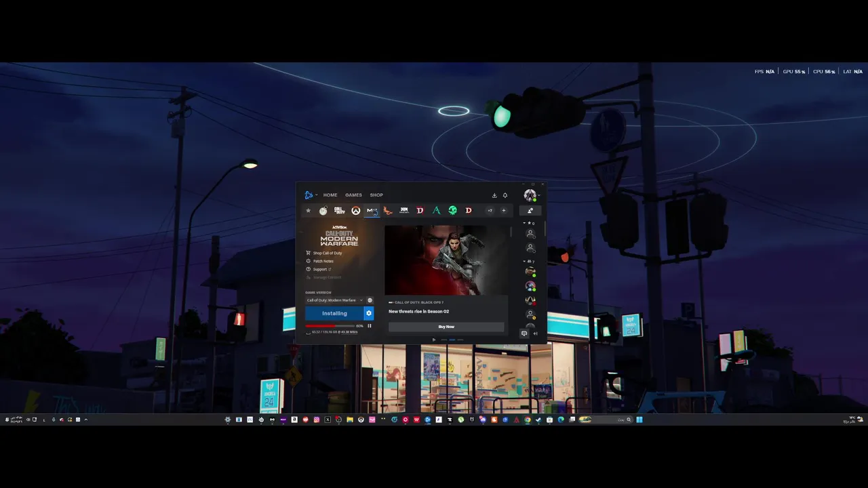Click the news panel vertical scrollbar
Screen dimensions: 868x488
coord(511,232)
